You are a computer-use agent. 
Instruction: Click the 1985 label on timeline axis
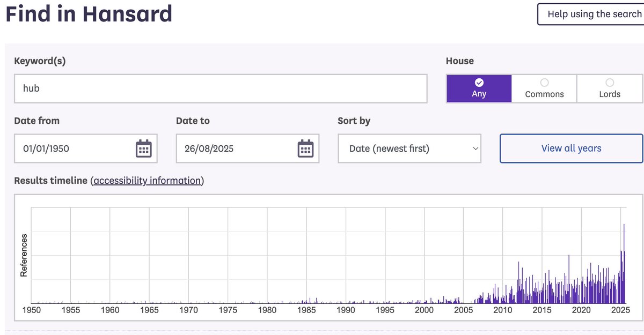click(x=306, y=310)
